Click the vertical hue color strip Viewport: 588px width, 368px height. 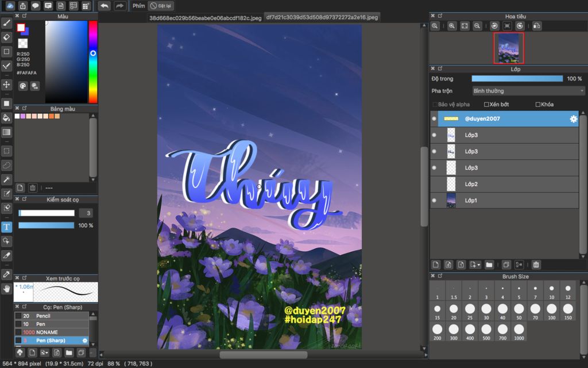93,62
